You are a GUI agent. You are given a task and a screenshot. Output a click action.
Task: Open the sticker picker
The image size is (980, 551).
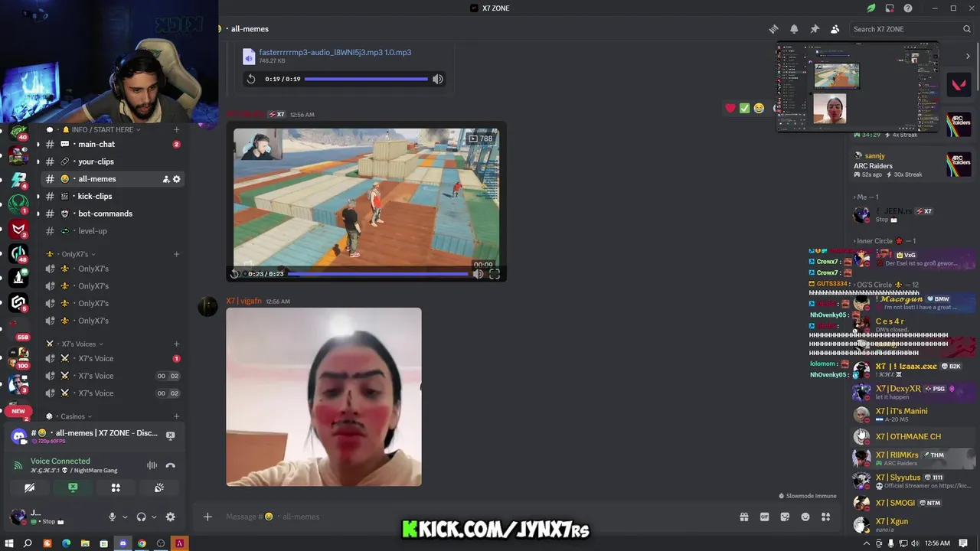(x=785, y=517)
